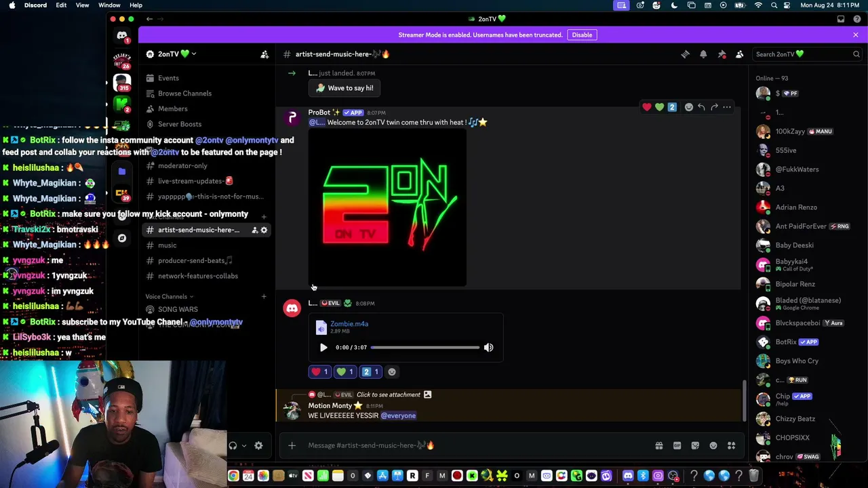
Task: Open the sticker picker
Action: click(695, 445)
